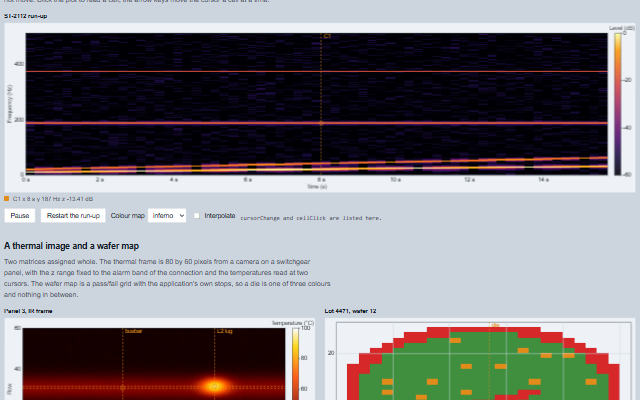Click the busbar cursor label in IR frame

[x=133, y=331]
